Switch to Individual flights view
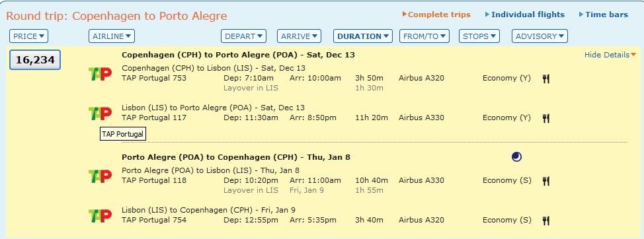The height and width of the screenshot is (239, 644). 525,15
